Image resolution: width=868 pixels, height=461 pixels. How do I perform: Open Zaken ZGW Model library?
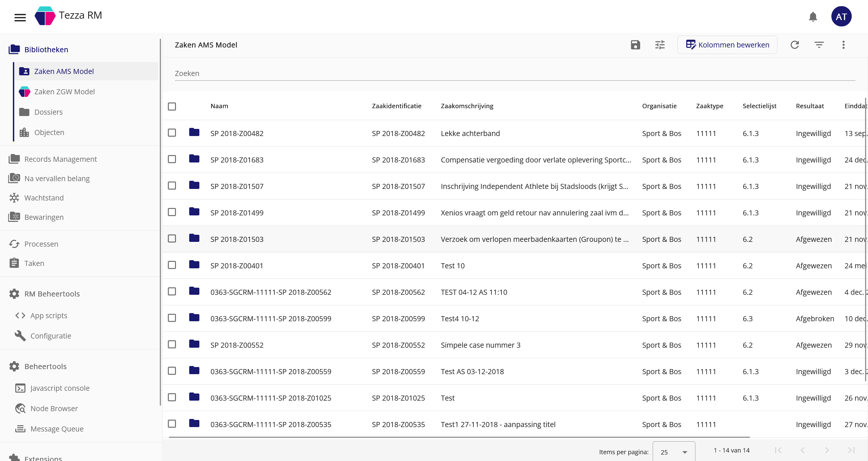(64, 92)
